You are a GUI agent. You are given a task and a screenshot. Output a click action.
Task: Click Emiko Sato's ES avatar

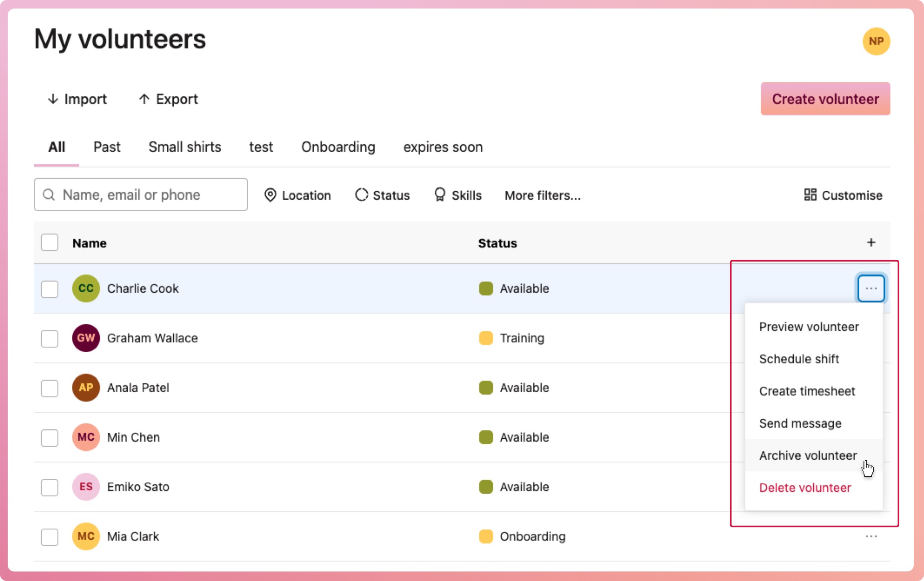86,487
